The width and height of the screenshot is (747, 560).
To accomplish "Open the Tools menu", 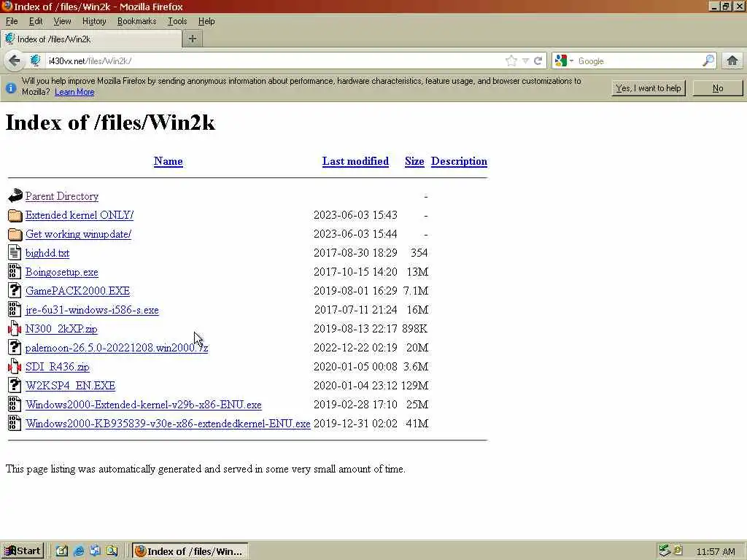I will pyautogui.click(x=177, y=21).
